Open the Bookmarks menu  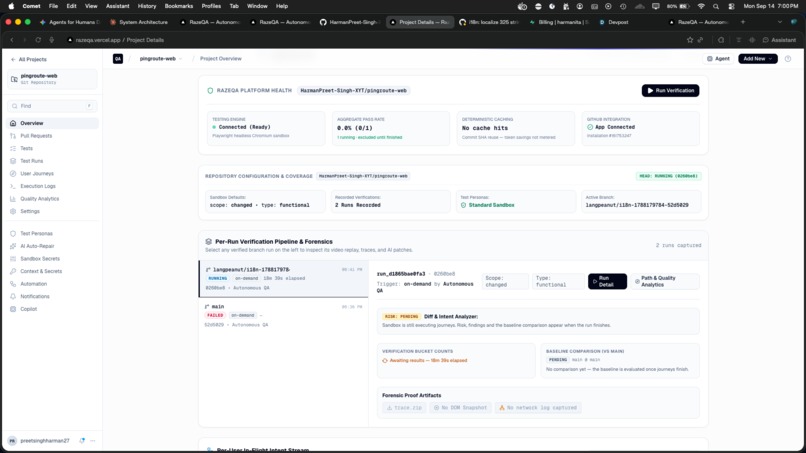178,6
